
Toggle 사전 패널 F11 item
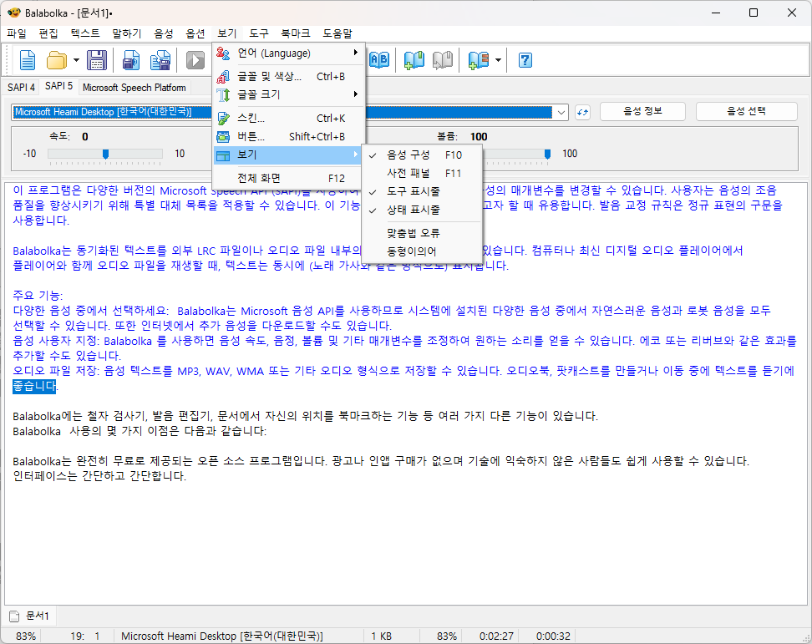(x=422, y=173)
